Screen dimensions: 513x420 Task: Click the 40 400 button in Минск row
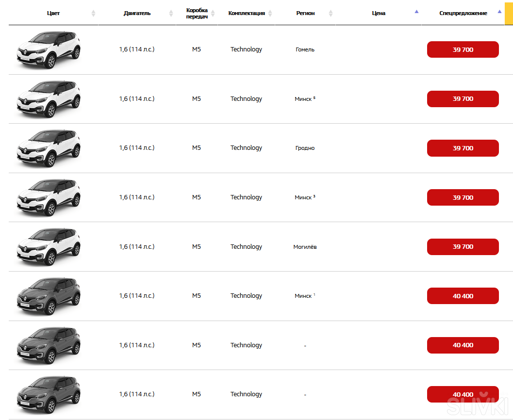click(463, 296)
